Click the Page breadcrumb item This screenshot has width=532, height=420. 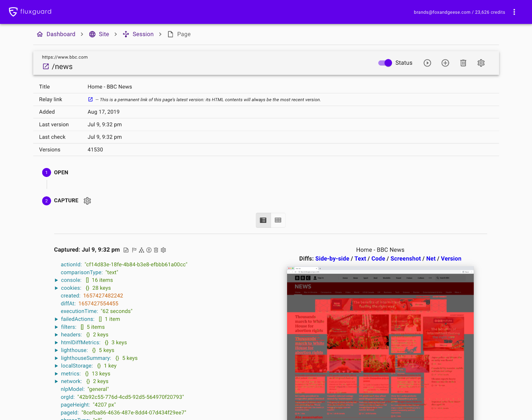[x=184, y=34]
